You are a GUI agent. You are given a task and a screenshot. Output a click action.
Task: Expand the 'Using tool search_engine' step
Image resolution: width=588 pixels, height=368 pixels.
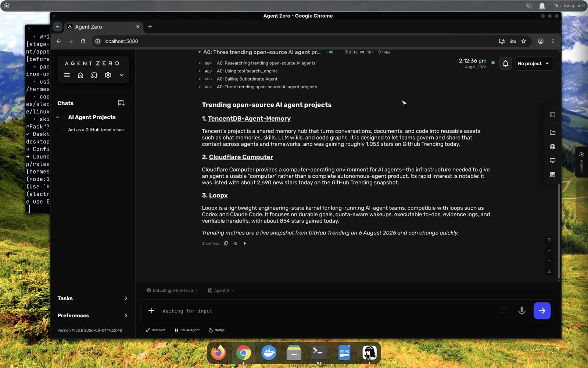pos(247,71)
